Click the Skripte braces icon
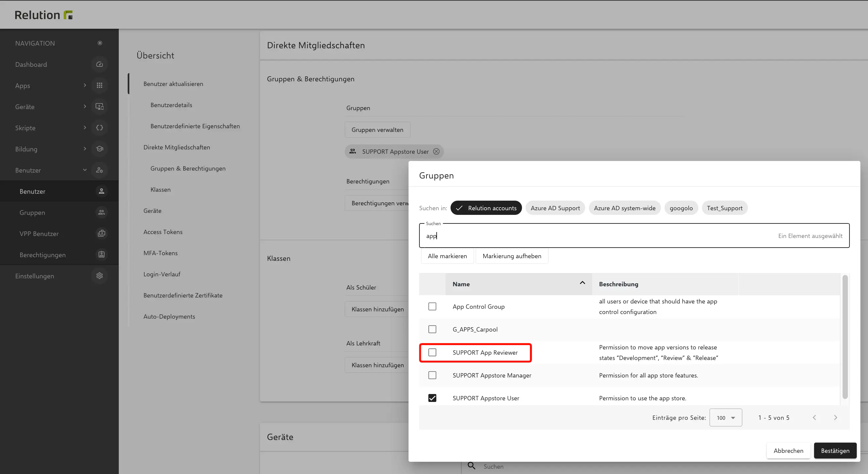868x474 pixels. 99,128
